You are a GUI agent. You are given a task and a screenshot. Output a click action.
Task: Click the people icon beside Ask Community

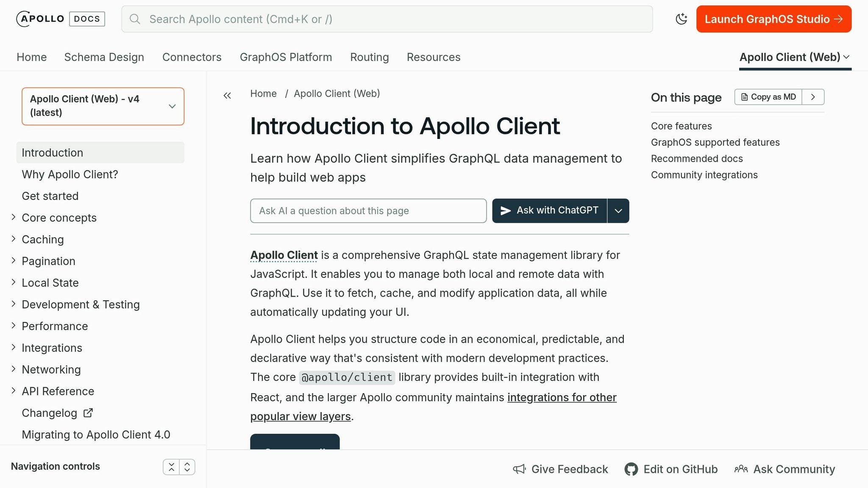741,469
